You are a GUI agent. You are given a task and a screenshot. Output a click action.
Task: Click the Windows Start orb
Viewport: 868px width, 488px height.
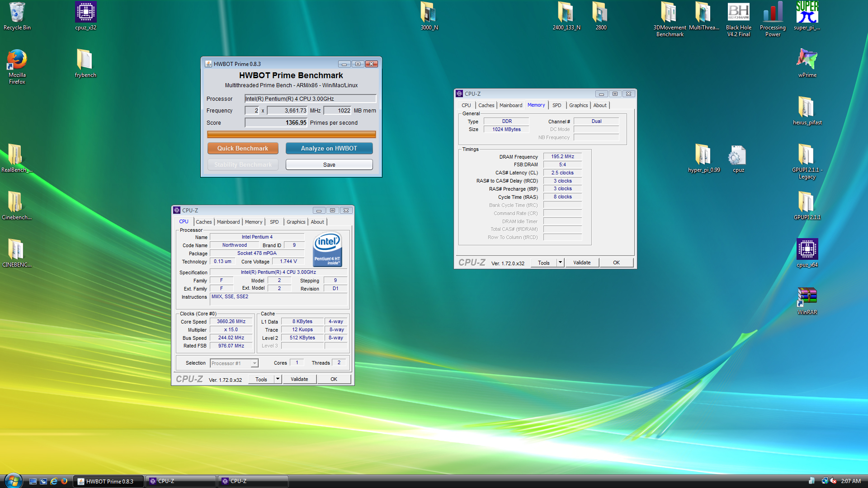(13, 481)
